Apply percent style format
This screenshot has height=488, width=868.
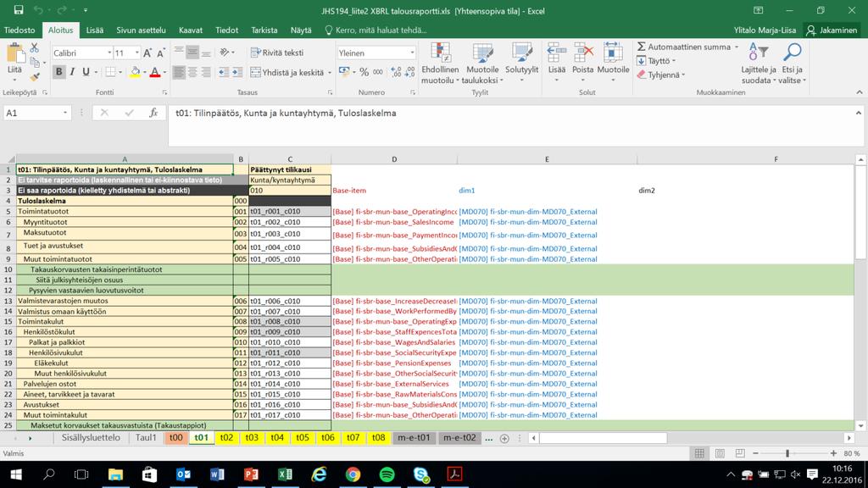364,72
